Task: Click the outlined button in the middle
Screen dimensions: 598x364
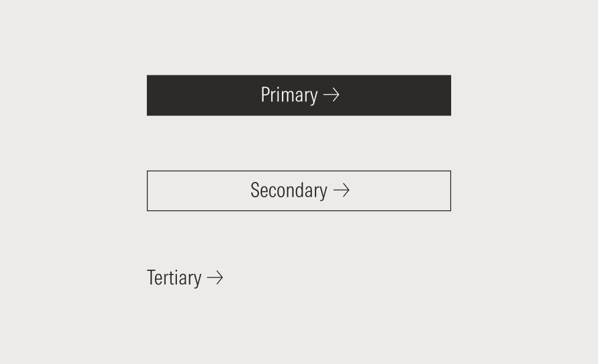Action: point(298,190)
